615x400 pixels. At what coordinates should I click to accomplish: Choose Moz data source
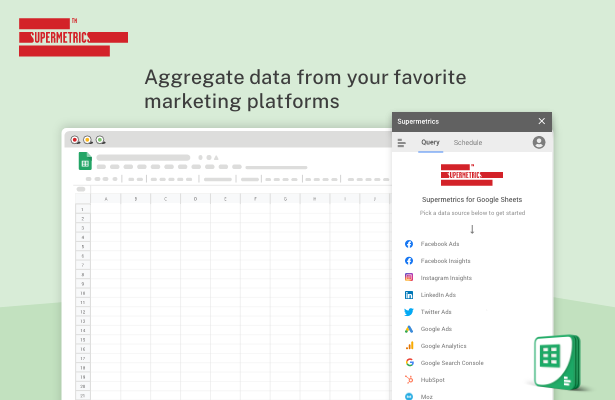pos(427,396)
